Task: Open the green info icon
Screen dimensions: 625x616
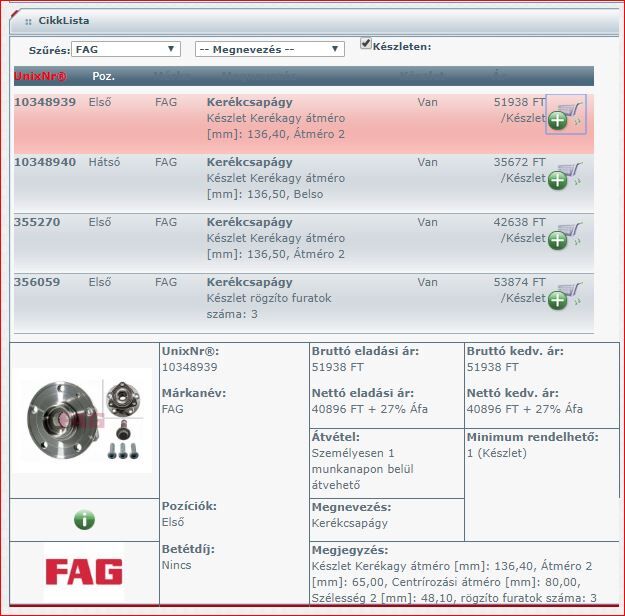Action: pos(84,520)
